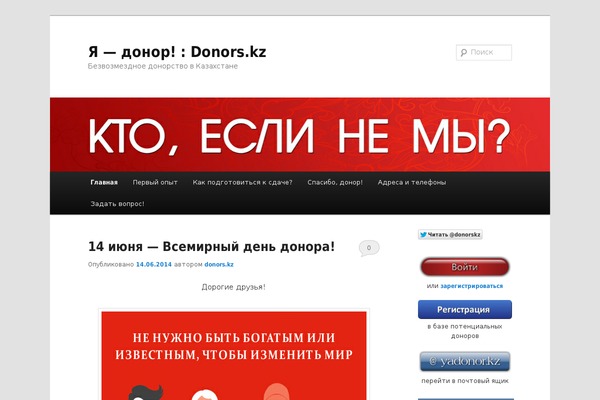Click the @yadonor.kz mailbox button
Image resolution: width=600 pixels, height=400 pixels.
point(465,362)
